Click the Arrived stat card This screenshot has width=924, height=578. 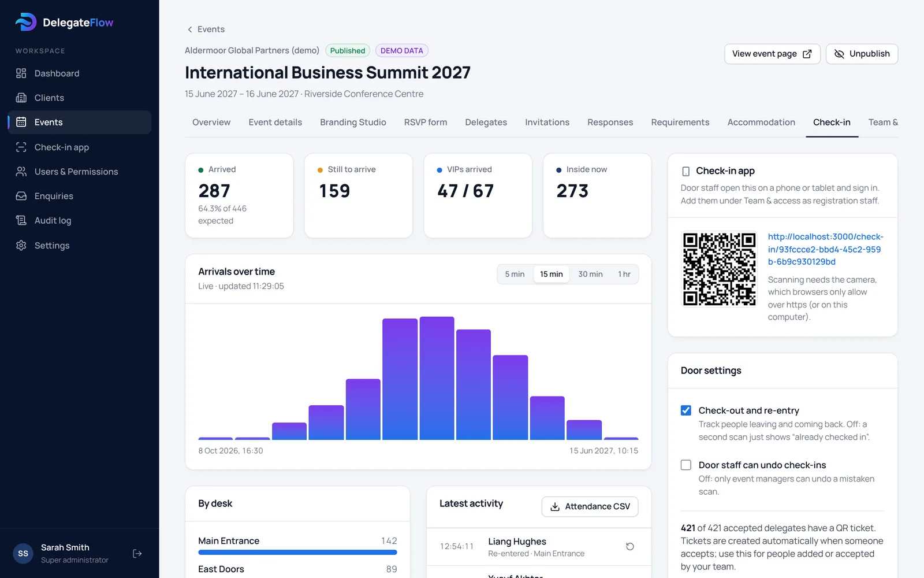tap(239, 195)
